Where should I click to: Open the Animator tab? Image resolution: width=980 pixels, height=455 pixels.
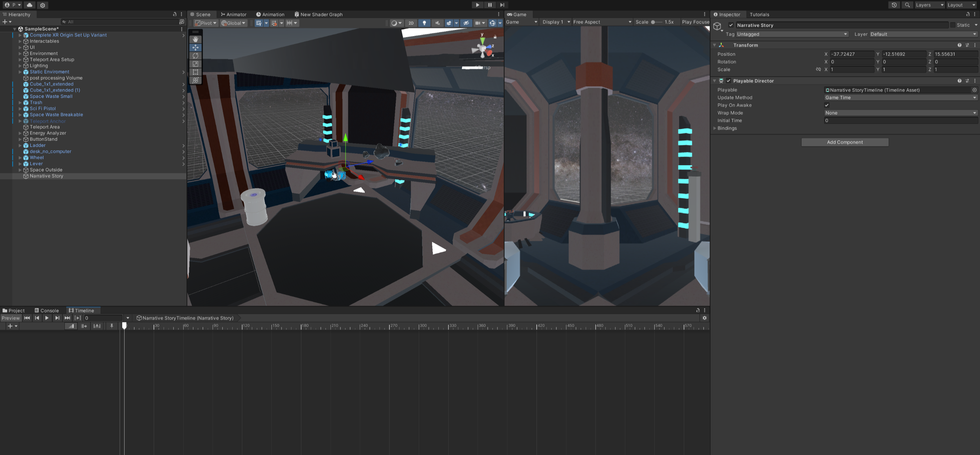pyautogui.click(x=233, y=14)
